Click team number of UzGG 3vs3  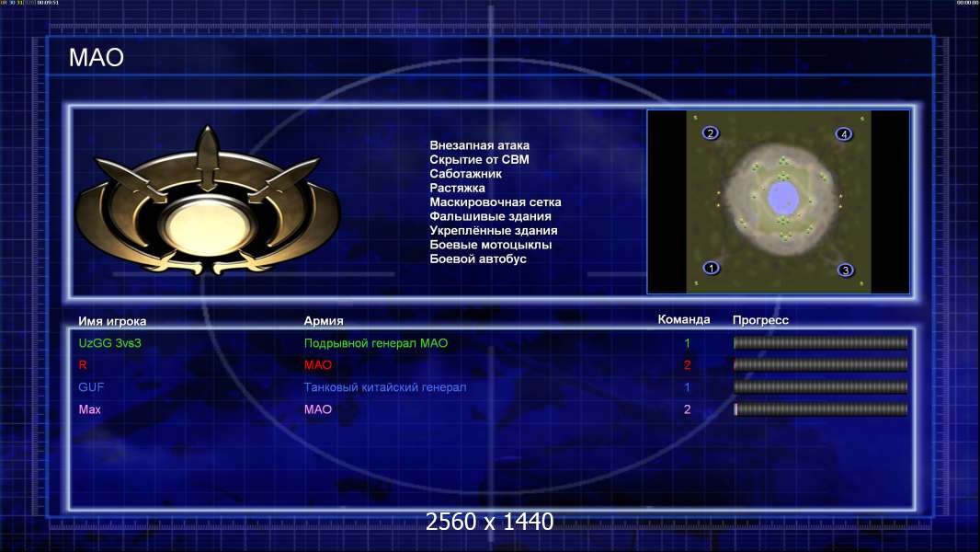688,342
